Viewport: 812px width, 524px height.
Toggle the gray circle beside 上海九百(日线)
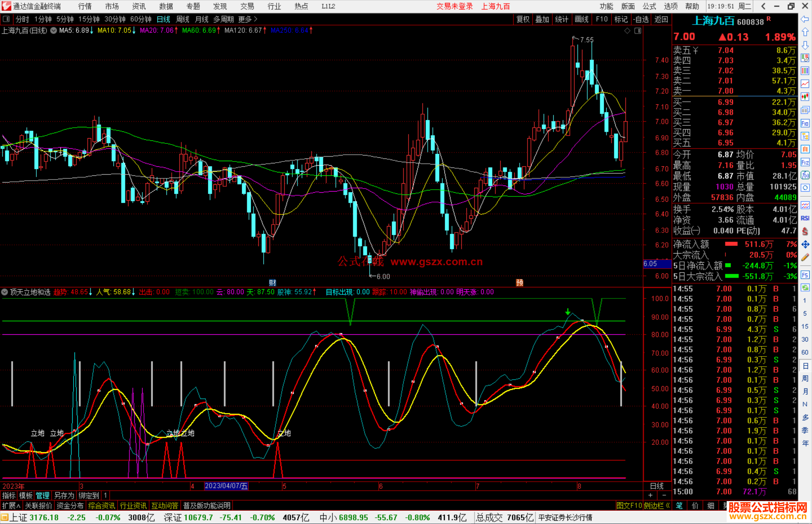54,30
